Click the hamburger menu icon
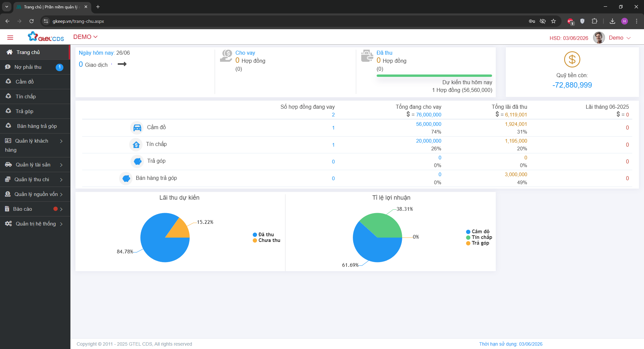This screenshot has width=644, height=349. point(10,38)
